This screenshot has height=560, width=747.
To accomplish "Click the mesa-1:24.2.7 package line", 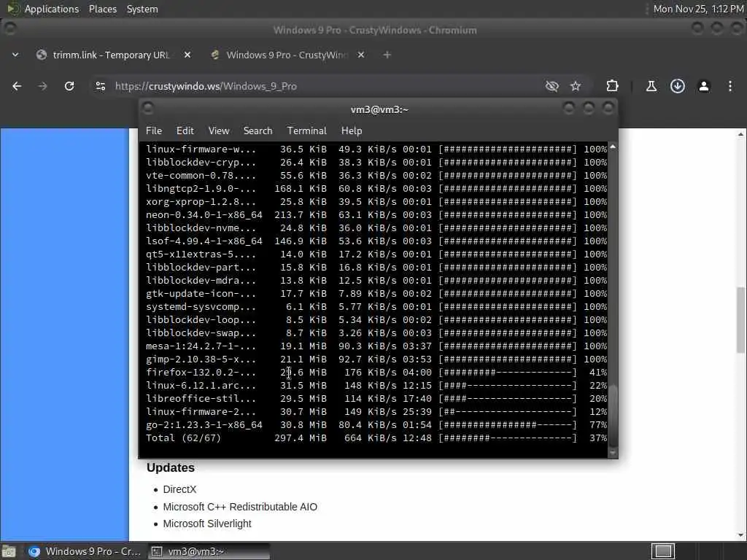I will [376, 346].
